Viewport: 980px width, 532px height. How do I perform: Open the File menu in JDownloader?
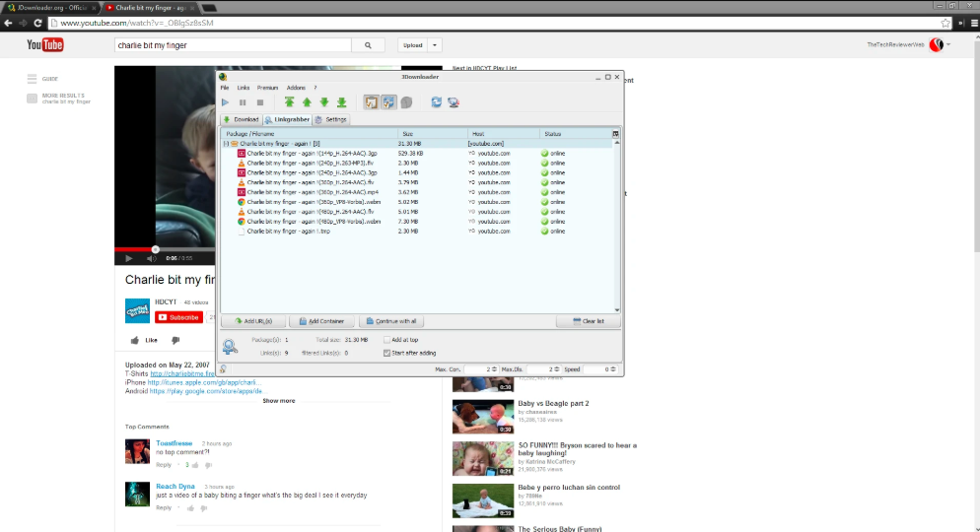[x=225, y=88]
